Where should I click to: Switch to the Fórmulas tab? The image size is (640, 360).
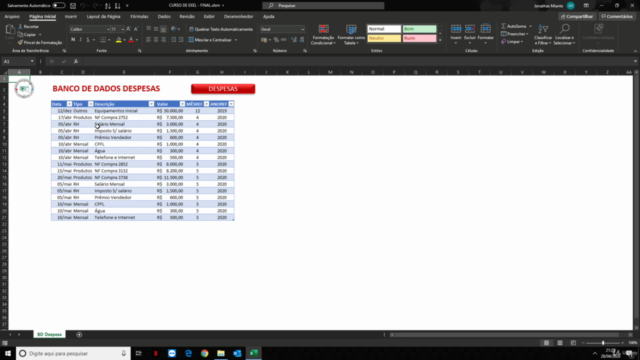pos(139,16)
